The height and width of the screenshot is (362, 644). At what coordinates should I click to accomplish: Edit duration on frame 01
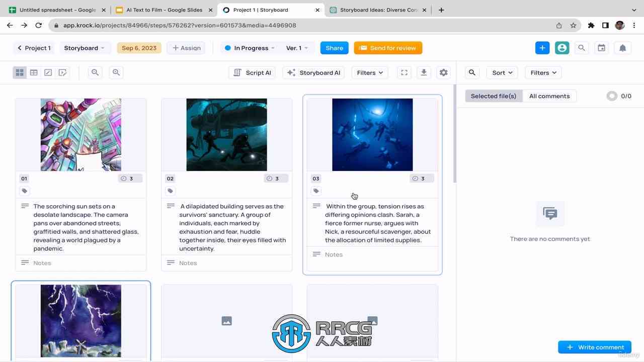click(x=130, y=178)
